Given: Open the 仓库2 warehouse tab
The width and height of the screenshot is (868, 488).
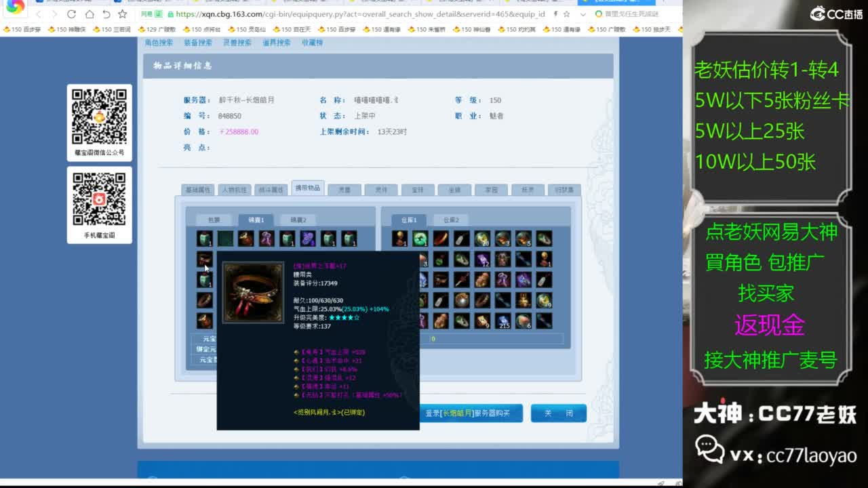Looking at the screenshot, I should coord(451,220).
